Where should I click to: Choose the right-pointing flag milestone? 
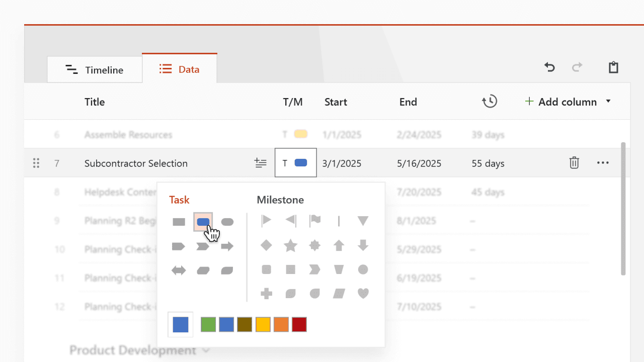[266, 220]
